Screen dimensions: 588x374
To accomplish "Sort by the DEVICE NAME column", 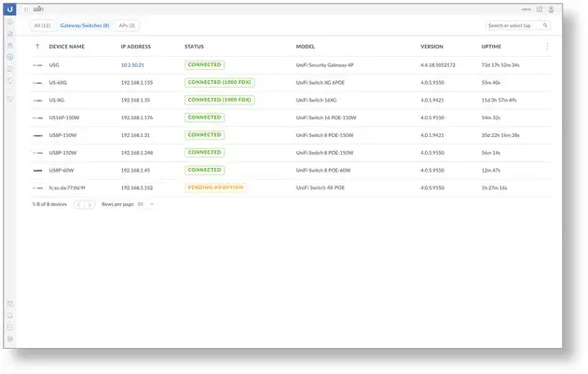I will tap(67, 47).
